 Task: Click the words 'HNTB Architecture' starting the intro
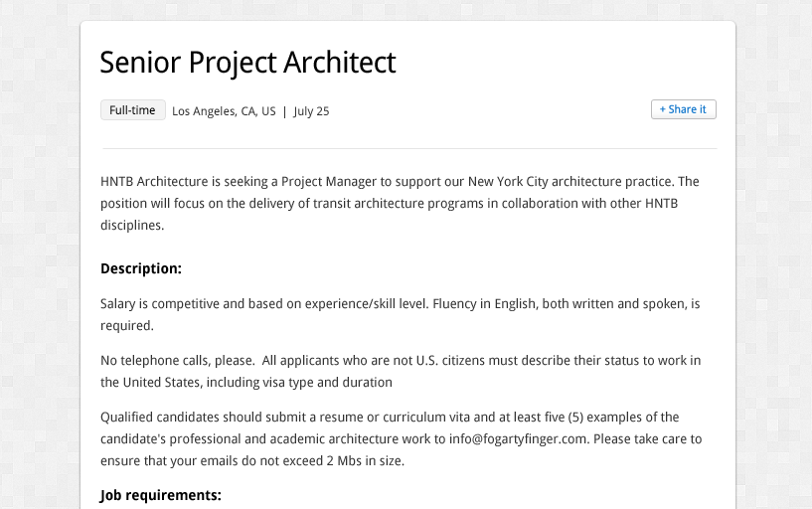(154, 182)
